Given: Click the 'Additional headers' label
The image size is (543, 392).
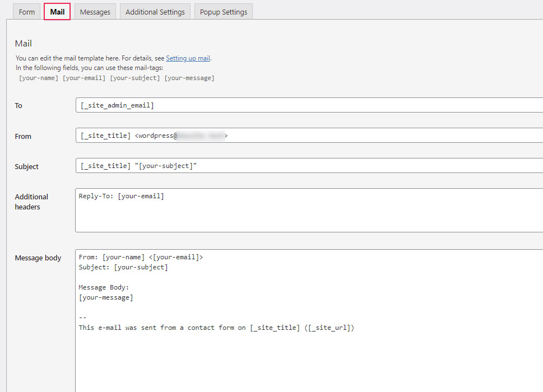Looking at the screenshot, I should coord(31,202).
